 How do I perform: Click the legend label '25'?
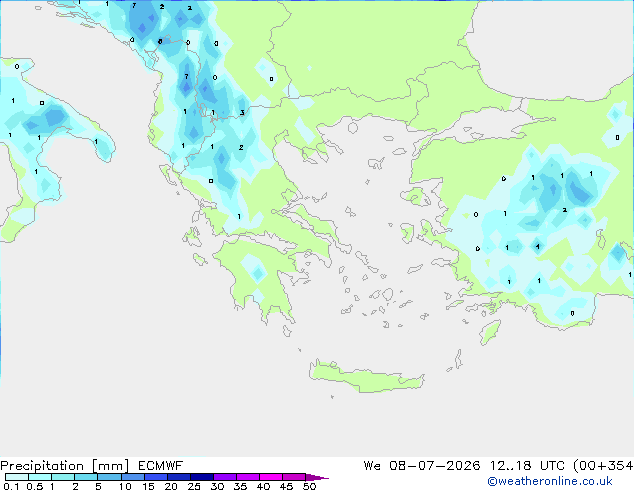194,486
